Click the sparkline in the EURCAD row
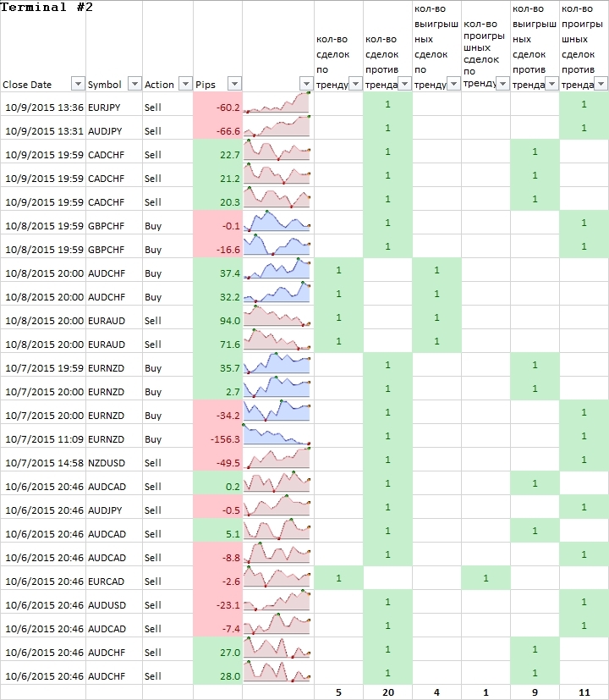The width and height of the screenshot is (609, 700). [277, 576]
